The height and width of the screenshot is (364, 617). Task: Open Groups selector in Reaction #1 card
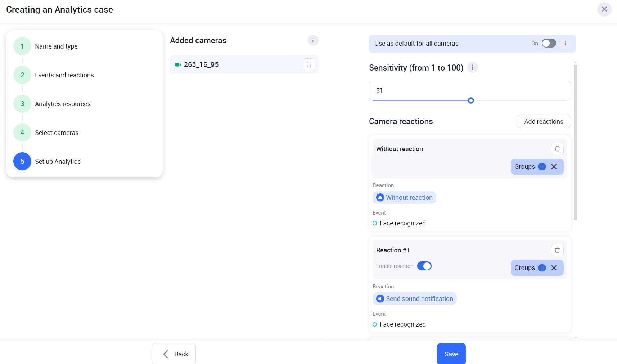(x=528, y=268)
